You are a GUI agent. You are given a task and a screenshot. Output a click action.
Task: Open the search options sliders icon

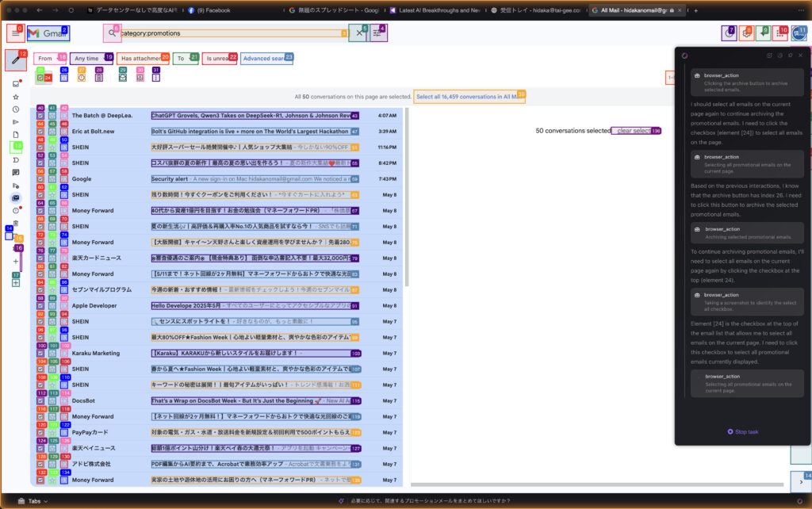pos(377,33)
